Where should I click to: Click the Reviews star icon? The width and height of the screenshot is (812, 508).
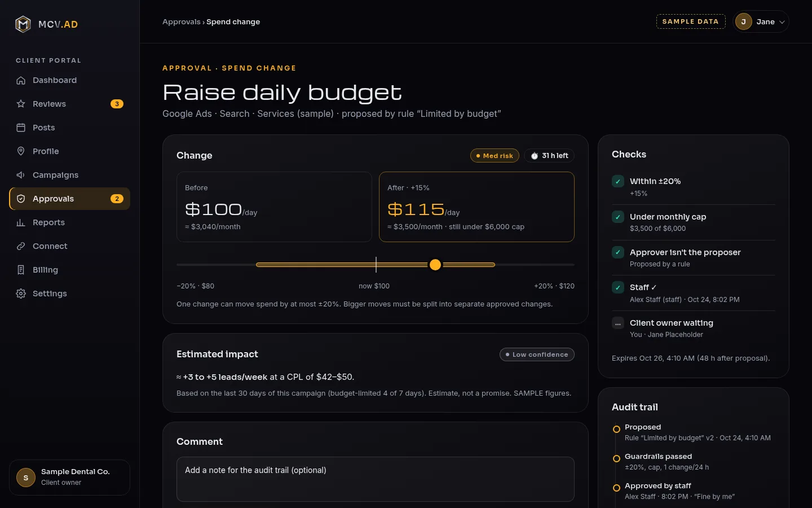click(x=21, y=104)
